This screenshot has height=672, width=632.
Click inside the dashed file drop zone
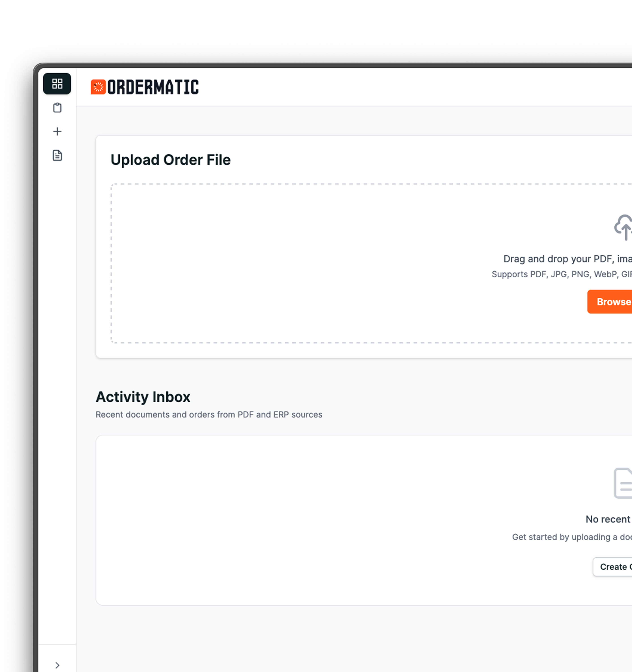click(x=271, y=264)
